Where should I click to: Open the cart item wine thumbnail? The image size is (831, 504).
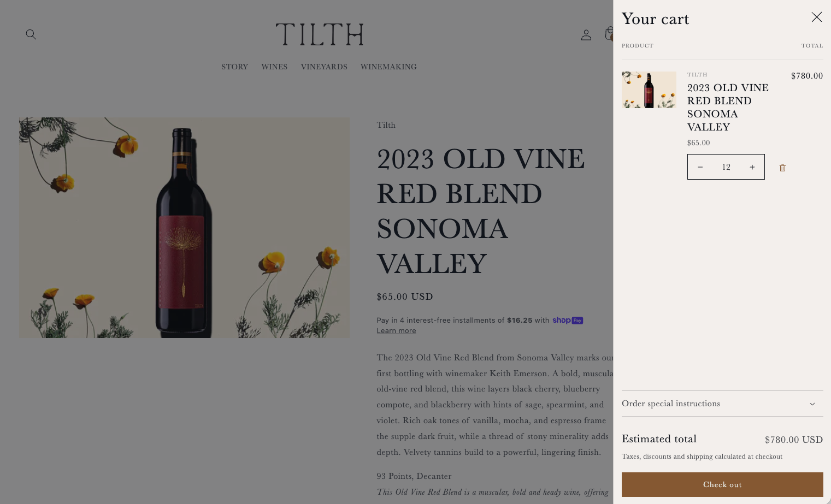pyautogui.click(x=649, y=90)
